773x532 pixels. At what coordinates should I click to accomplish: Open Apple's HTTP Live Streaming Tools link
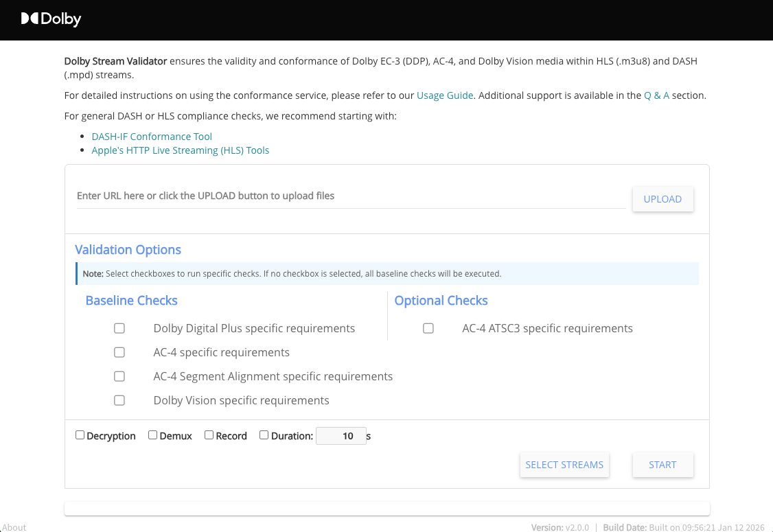[x=180, y=150]
